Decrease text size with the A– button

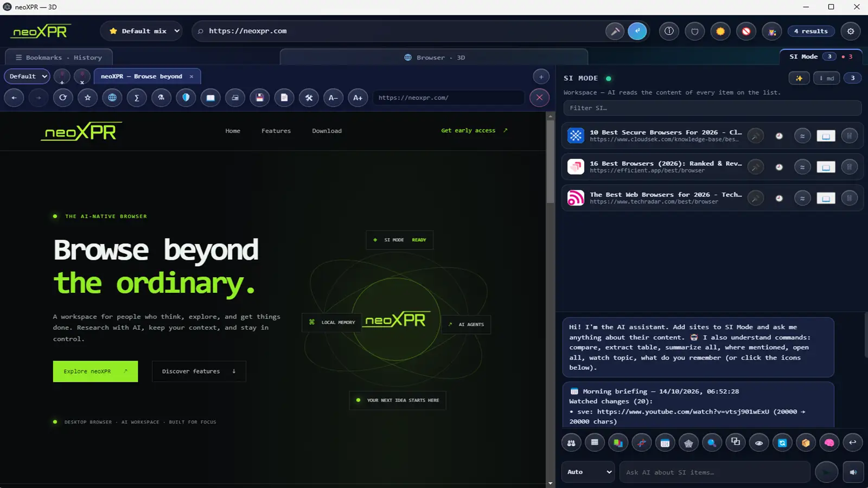click(333, 98)
